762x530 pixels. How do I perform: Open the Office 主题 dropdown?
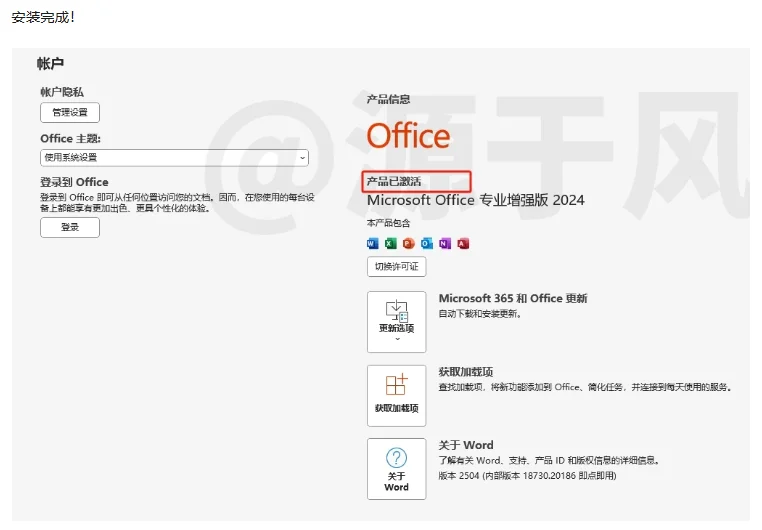tap(174, 158)
